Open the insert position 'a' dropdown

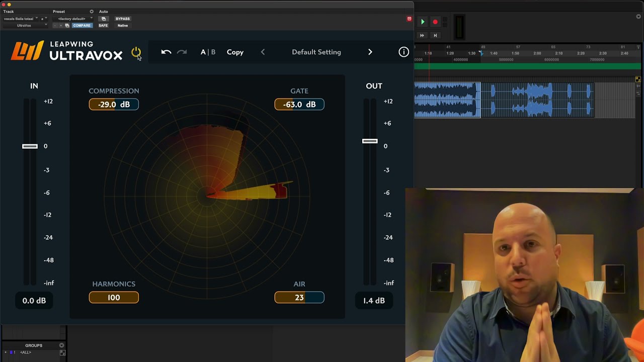tap(44, 19)
